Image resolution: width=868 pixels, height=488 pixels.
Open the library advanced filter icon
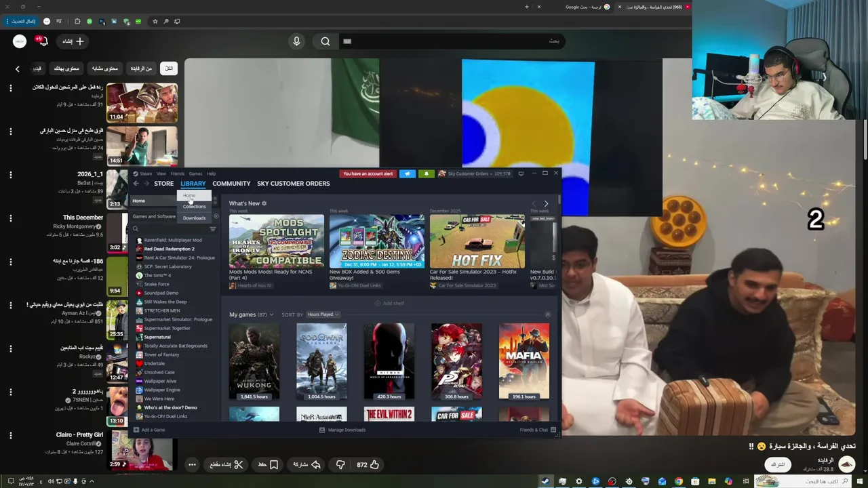[x=212, y=229]
